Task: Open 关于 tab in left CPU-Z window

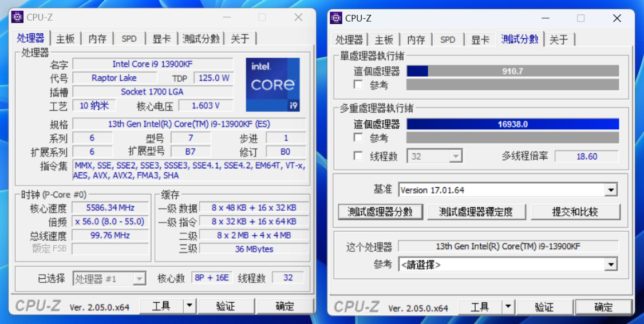Action: pyautogui.click(x=240, y=39)
